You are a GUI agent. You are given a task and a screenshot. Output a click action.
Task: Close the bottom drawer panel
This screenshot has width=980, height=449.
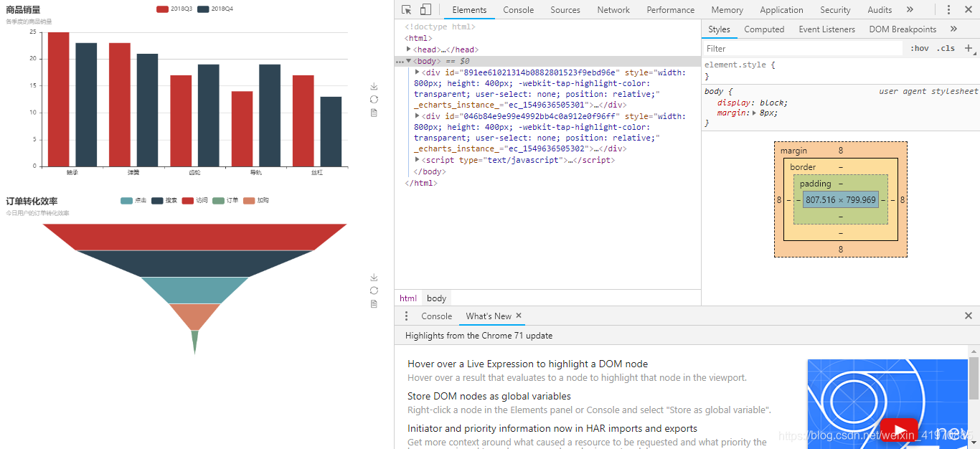[968, 316]
